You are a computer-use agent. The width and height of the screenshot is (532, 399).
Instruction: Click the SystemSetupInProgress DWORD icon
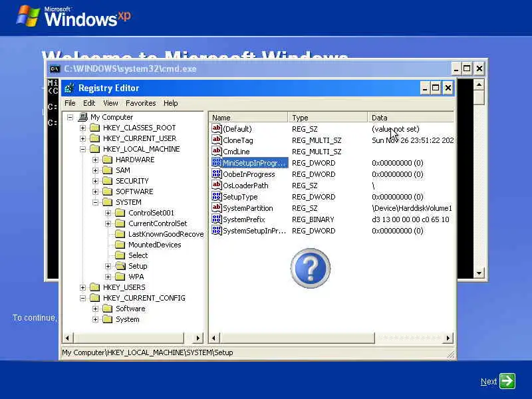[217, 230]
